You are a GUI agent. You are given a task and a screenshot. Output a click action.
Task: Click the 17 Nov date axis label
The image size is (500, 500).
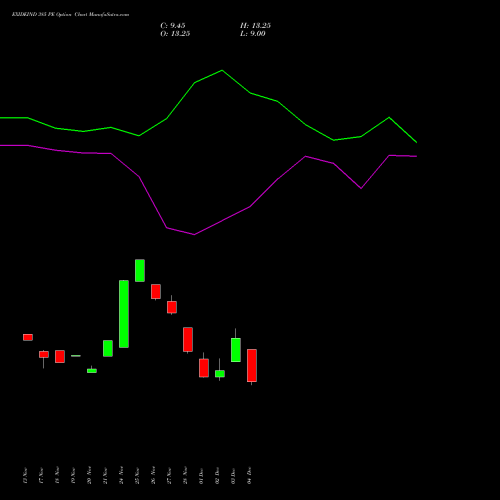pyautogui.click(x=41, y=476)
